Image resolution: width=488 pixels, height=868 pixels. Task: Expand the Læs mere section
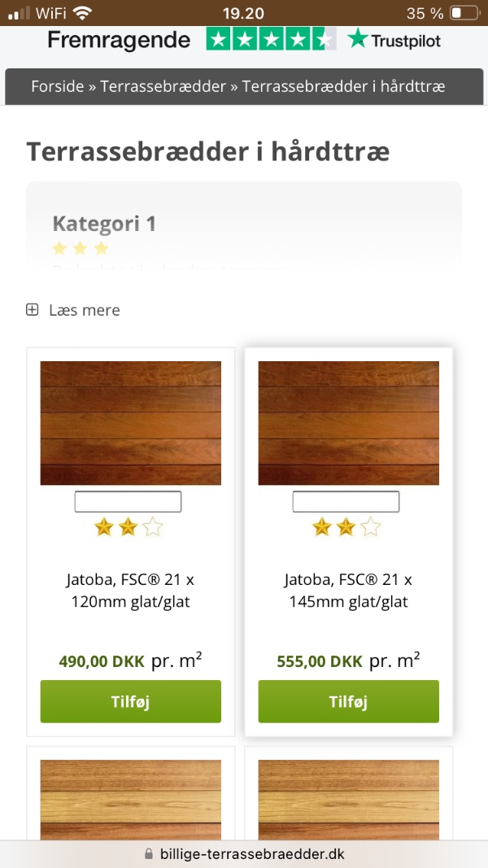(x=73, y=309)
